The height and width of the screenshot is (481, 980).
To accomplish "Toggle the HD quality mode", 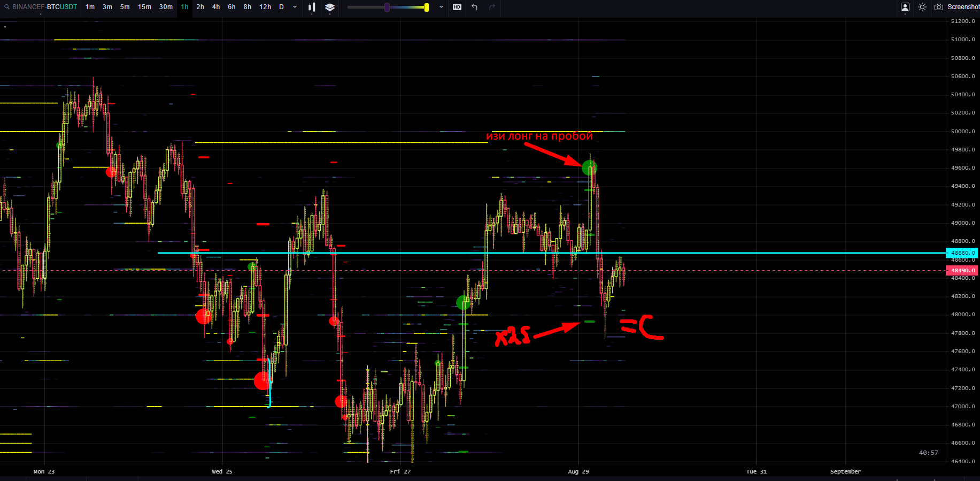I will pos(457,7).
